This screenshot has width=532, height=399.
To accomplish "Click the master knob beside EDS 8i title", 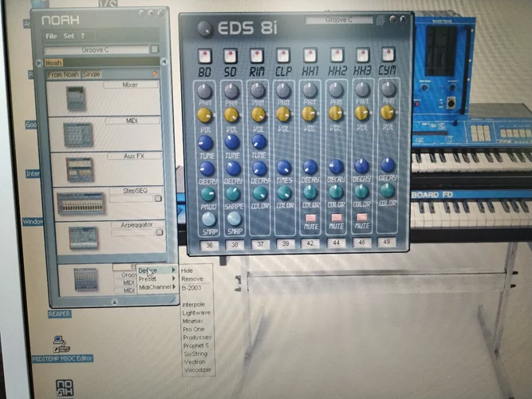I will (205, 29).
